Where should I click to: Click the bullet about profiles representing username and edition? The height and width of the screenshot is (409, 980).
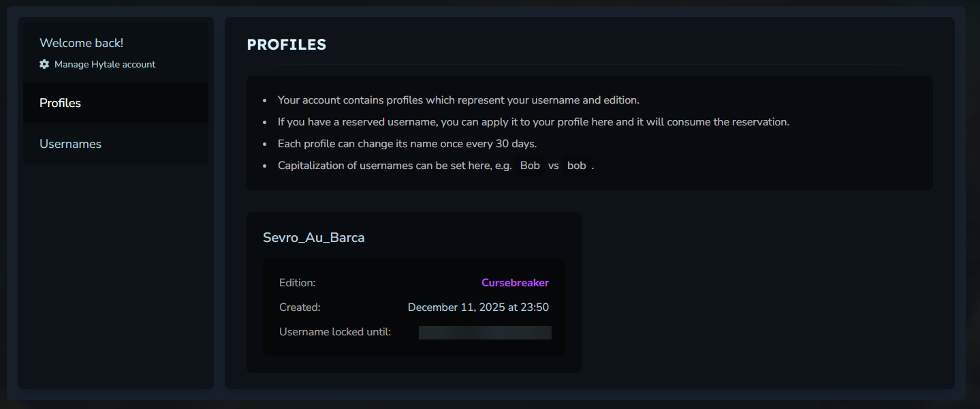click(x=458, y=100)
